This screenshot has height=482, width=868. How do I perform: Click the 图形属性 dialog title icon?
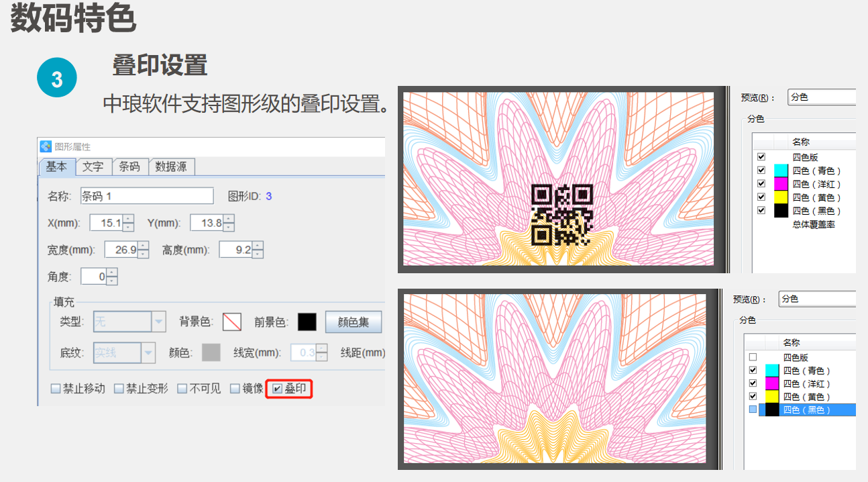point(46,146)
